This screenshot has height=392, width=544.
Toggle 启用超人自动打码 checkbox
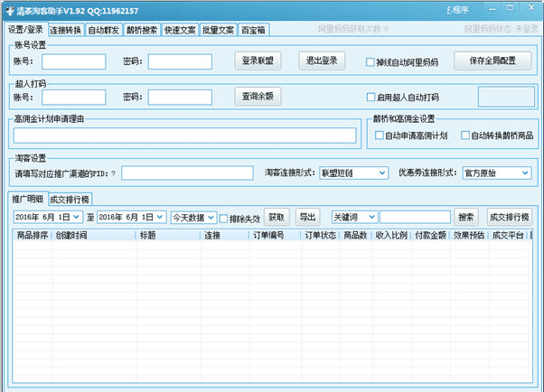coord(370,98)
